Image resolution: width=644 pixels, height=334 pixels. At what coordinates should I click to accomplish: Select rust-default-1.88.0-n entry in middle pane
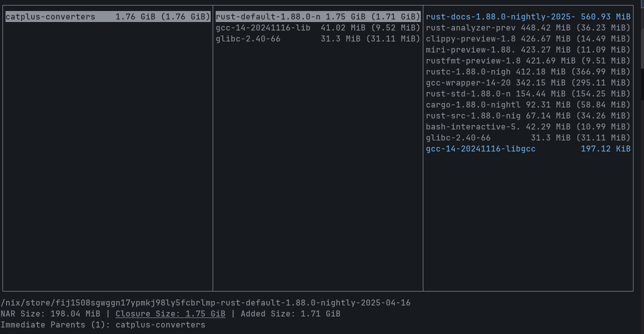[x=318, y=17]
